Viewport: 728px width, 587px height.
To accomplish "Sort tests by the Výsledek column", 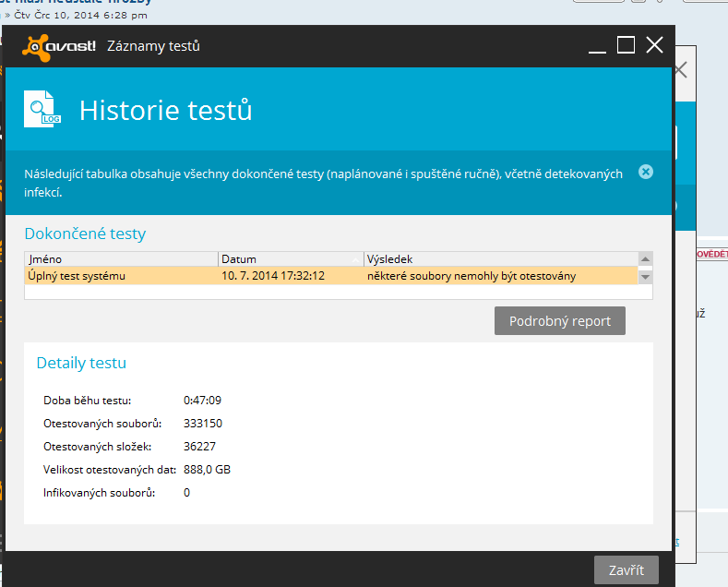I will click(498, 259).
